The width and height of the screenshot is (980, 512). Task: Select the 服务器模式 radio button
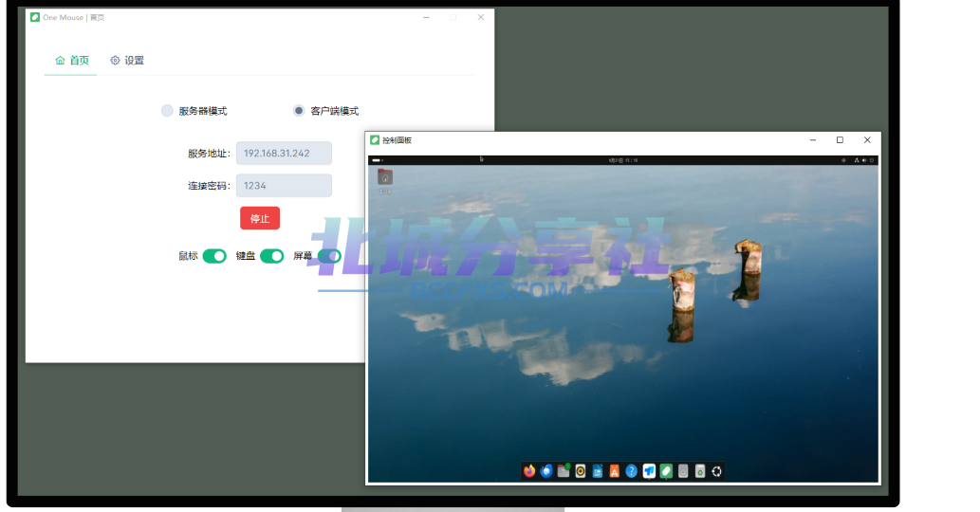coord(167,111)
